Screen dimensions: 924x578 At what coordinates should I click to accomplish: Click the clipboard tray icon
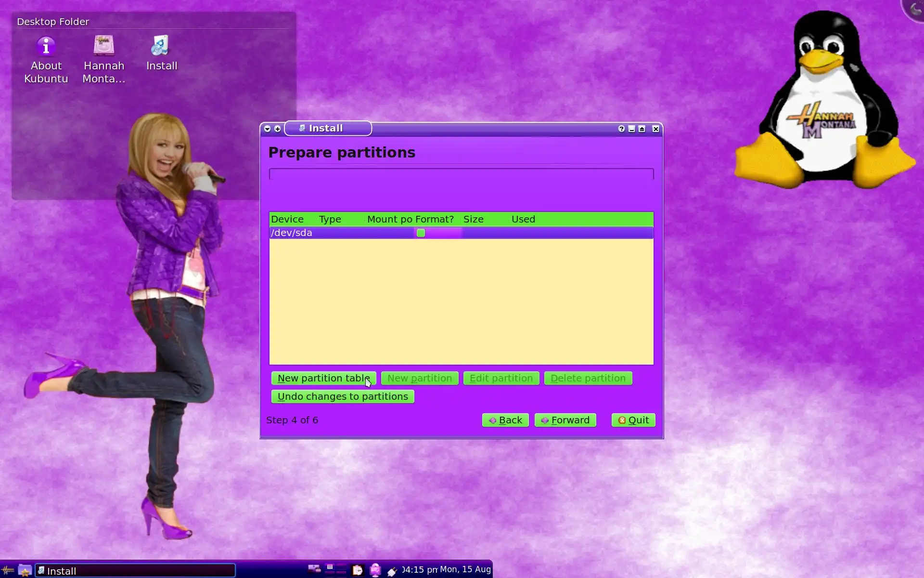pos(357,570)
